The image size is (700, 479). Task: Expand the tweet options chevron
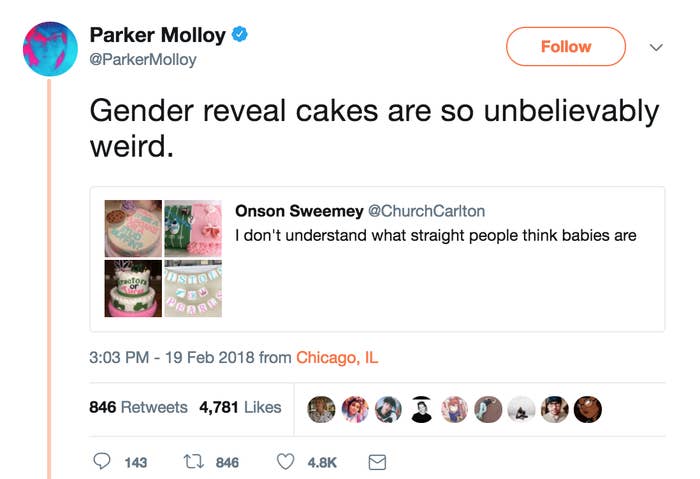(x=656, y=47)
